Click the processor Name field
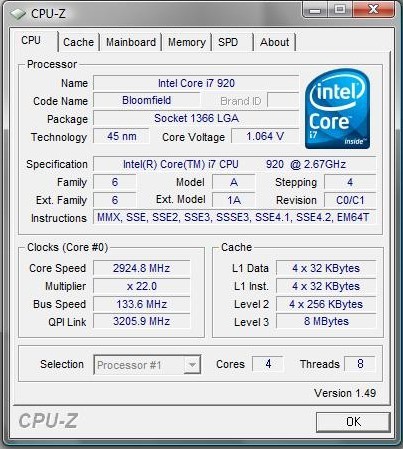This screenshot has height=449, width=403. click(196, 83)
